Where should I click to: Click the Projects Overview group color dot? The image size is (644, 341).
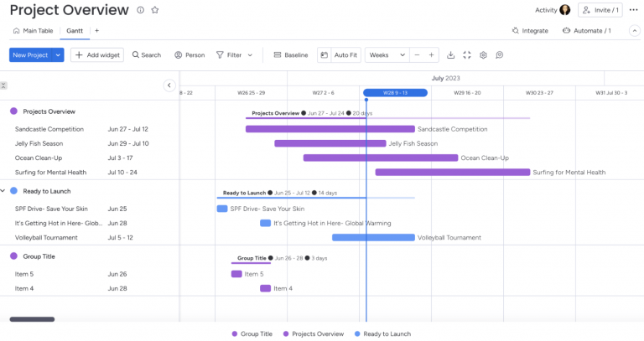point(13,111)
